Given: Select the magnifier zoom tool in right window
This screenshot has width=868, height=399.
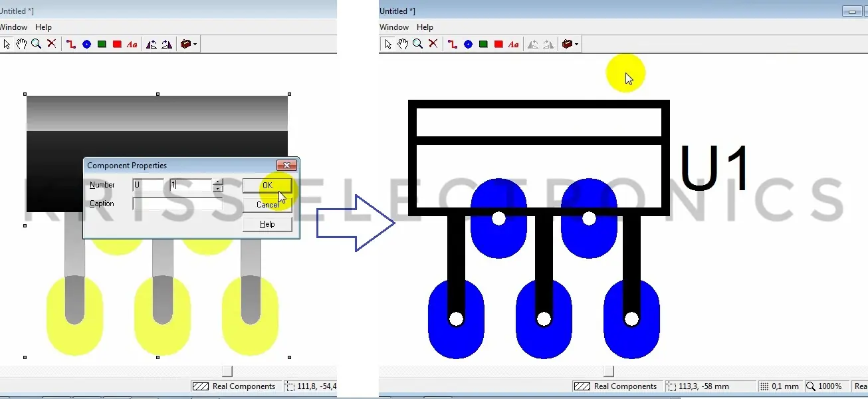Looking at the screenshot, I should click(x=417, y=44).
